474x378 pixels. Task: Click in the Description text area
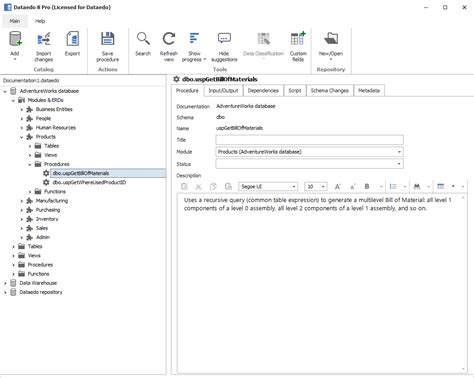point(322,283)
